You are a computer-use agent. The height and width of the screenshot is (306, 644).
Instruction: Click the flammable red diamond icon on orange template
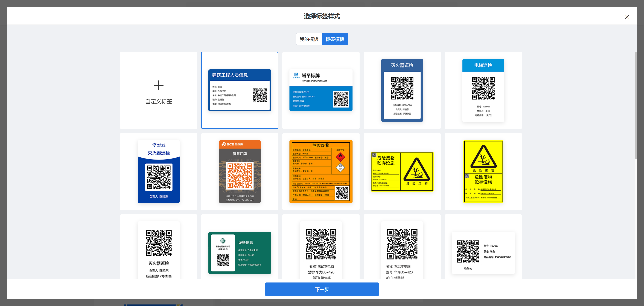(340, 157)
